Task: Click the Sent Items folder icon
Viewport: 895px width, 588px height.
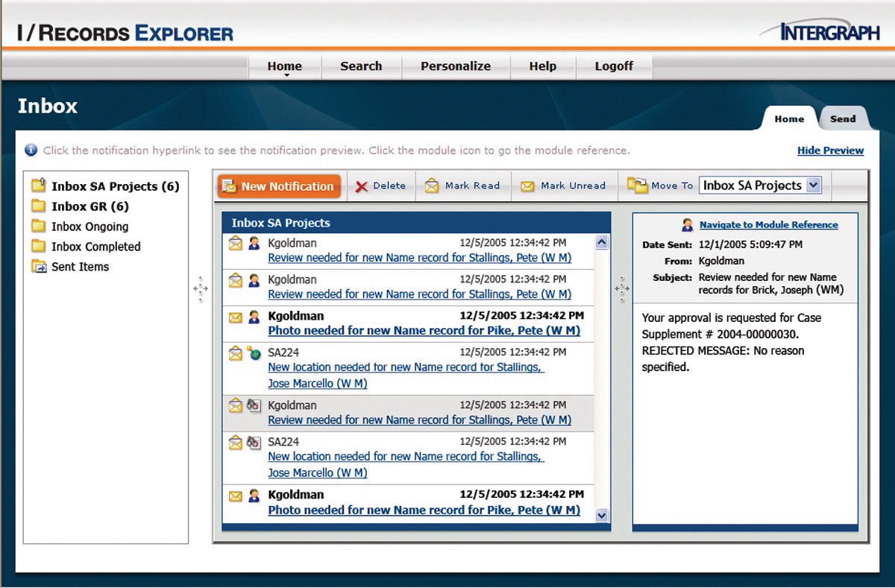Action: [x=38, y=267]
